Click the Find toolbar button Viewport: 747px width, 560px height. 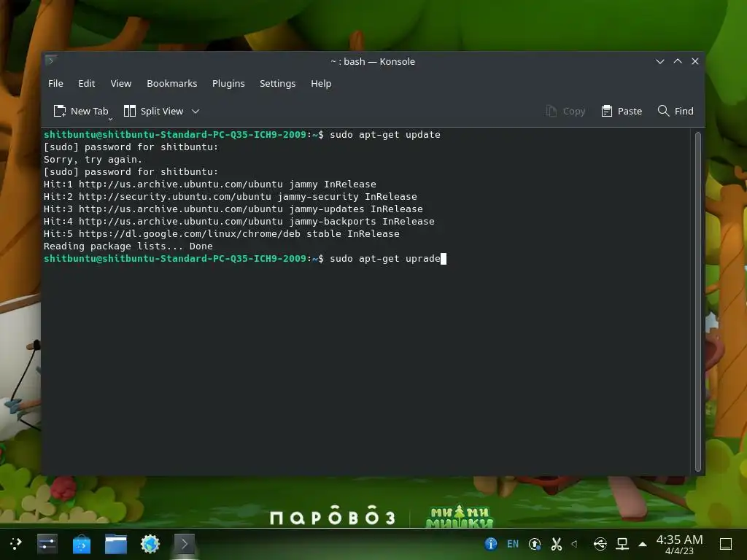[676, 111]
